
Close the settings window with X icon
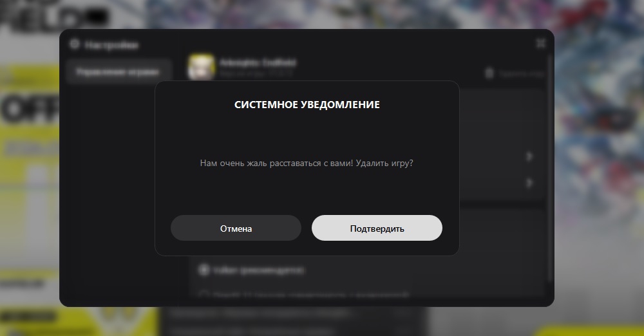tap(541, 42)
